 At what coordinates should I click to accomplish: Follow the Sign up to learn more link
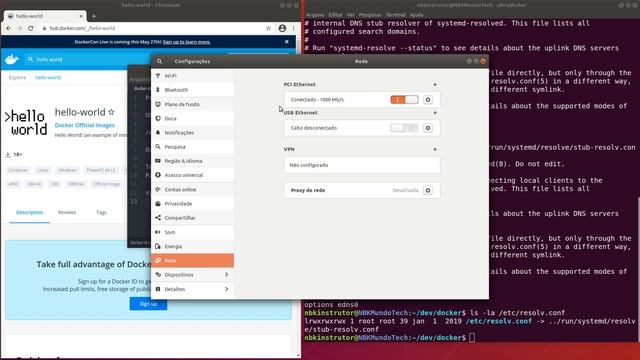coord(187,42)
